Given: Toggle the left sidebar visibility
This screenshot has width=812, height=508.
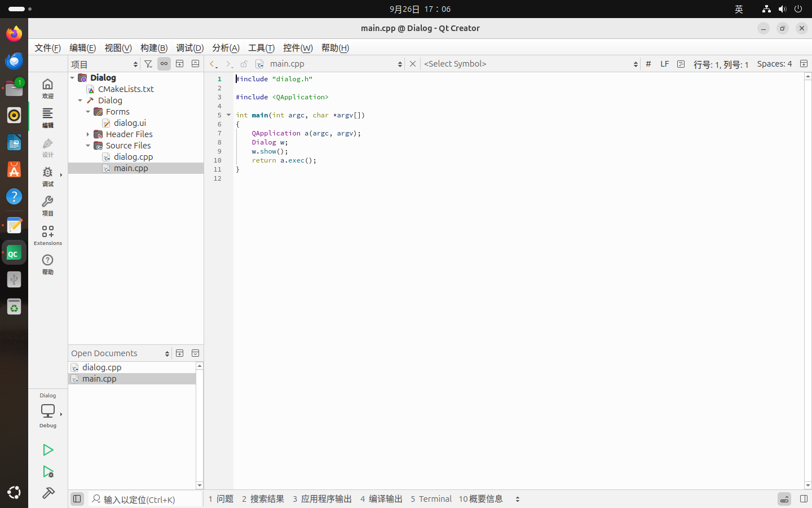Looking at the screenshot, I should [77, 499].
